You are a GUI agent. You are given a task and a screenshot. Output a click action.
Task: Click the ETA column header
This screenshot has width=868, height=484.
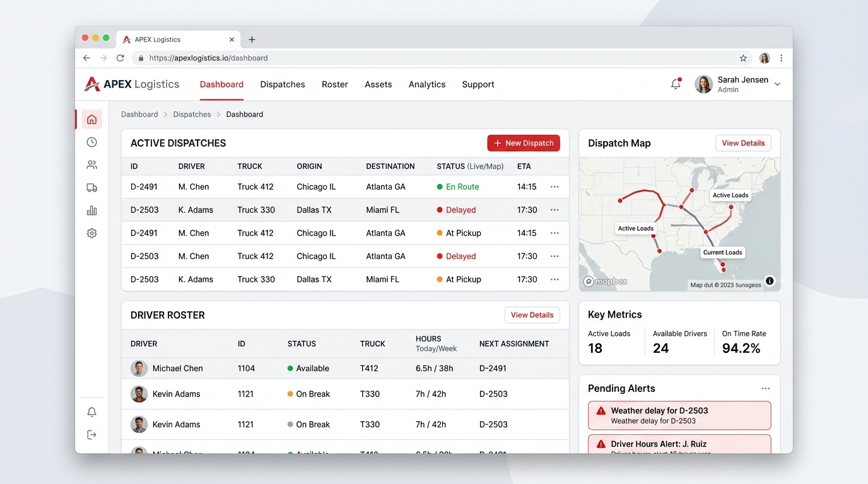pyautogui.click(x=524, y=166)
